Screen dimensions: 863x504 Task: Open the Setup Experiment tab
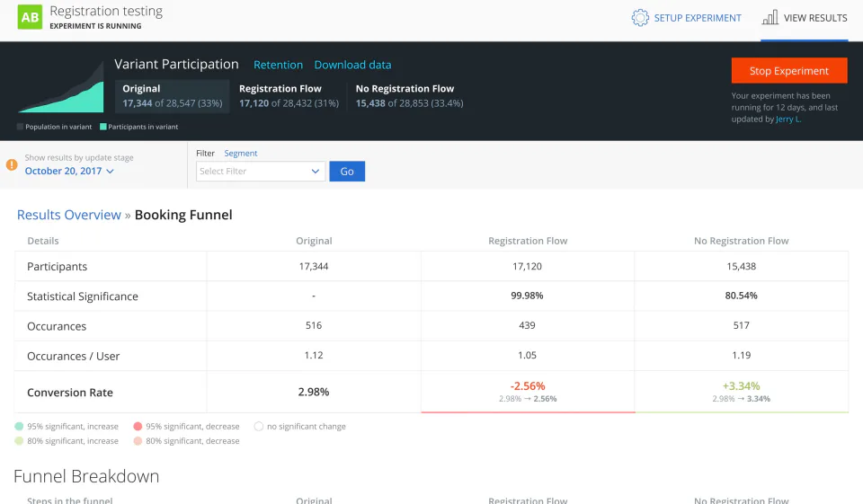pos(686,18)
